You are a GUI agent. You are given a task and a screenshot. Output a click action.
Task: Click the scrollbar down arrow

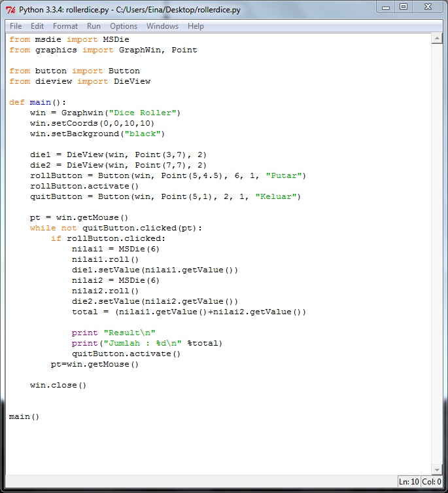(437, 469)
